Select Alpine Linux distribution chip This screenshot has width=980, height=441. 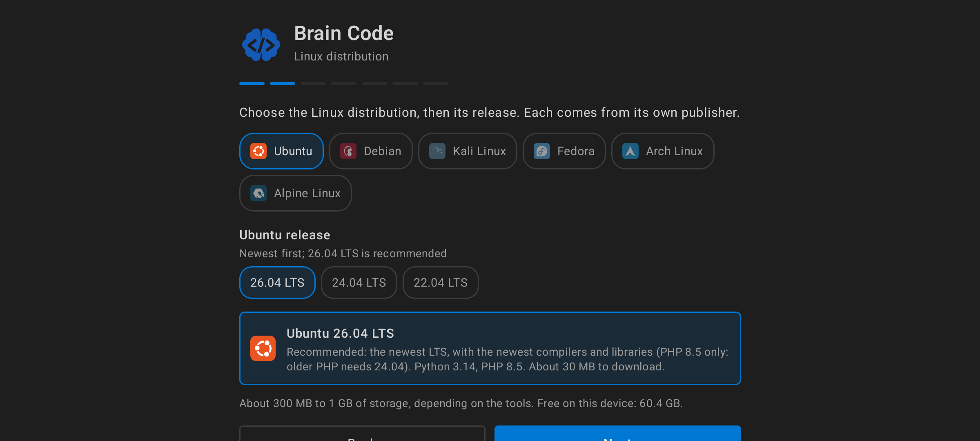tap(296, 193)
